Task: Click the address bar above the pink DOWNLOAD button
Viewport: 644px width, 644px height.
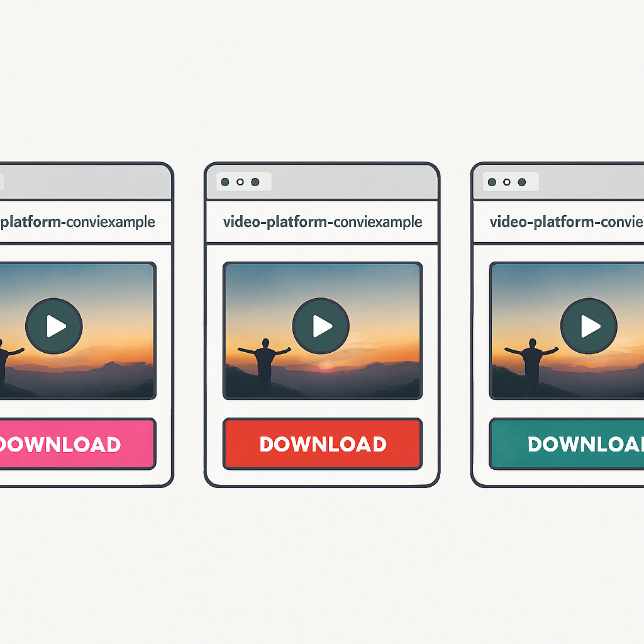Action: click(x=85, y=222)
